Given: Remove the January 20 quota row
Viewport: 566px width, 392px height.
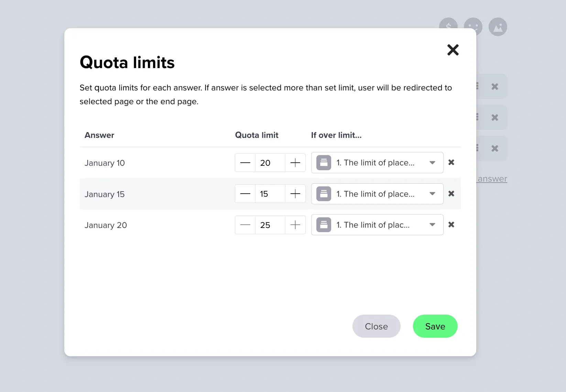Looking at the screenshot, I should (451, 225).
